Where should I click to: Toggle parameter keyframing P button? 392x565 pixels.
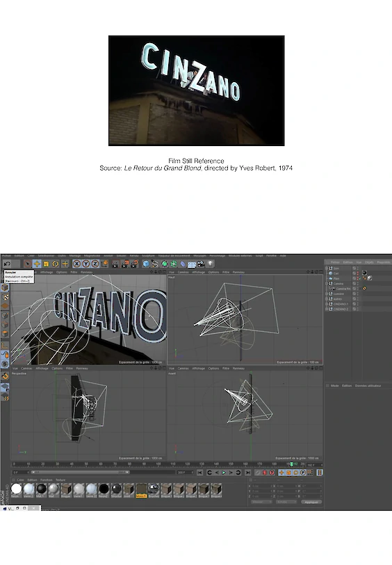[x=303, y=472]
